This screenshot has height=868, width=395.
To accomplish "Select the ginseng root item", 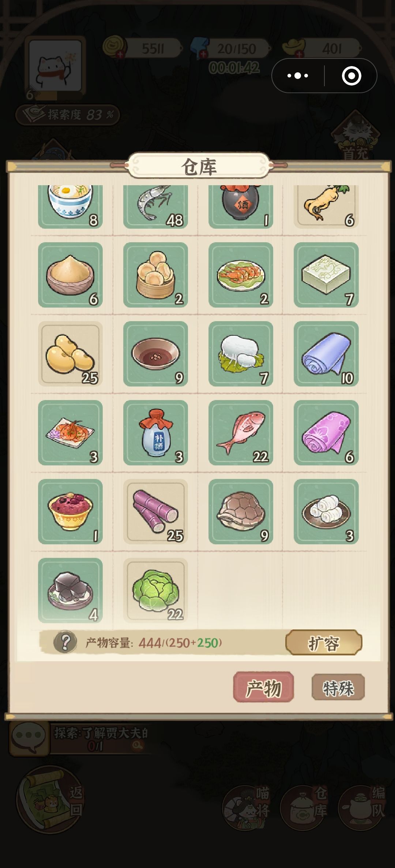I will 326,207.
